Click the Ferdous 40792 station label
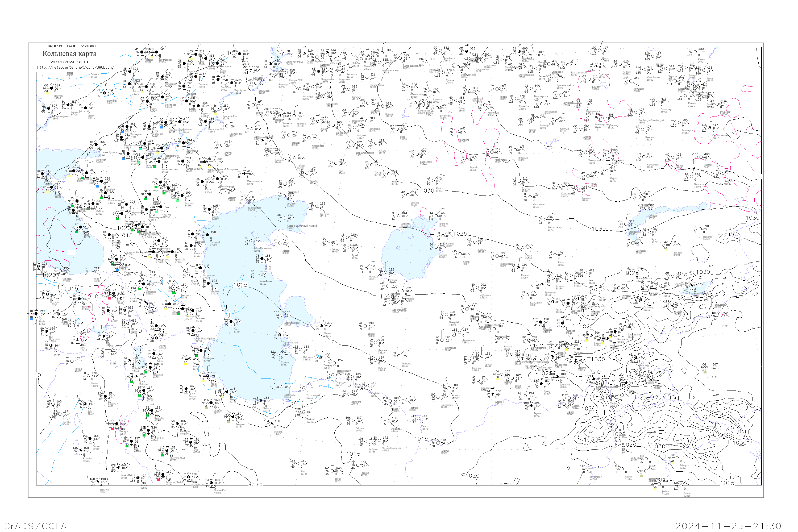The image size is (798, 532). click(x=364, y=474)
